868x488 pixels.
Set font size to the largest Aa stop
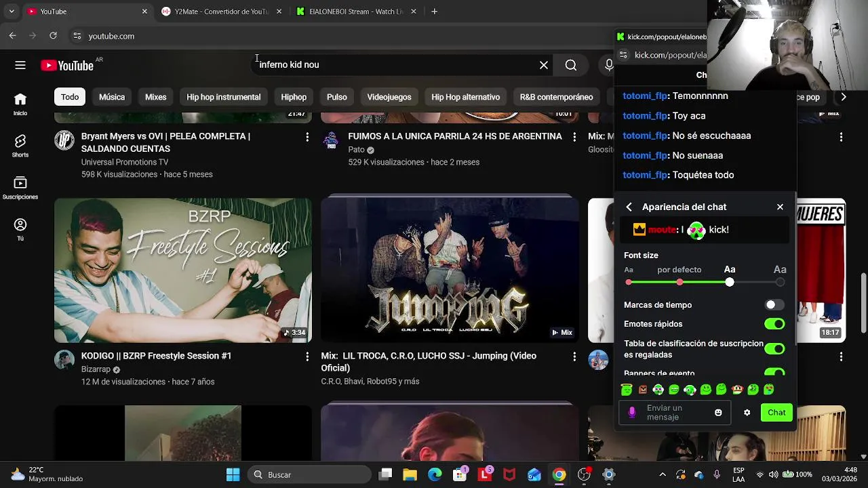click(780, 282)
